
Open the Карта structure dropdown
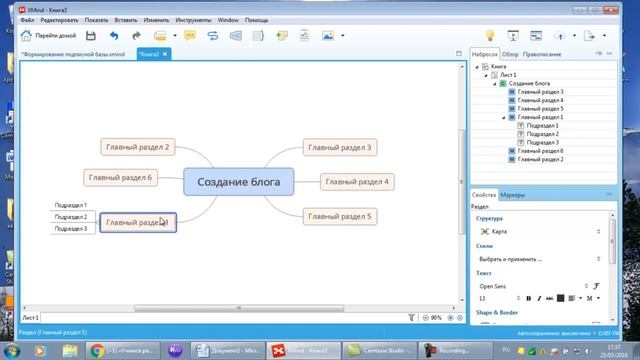click(540, 231)
